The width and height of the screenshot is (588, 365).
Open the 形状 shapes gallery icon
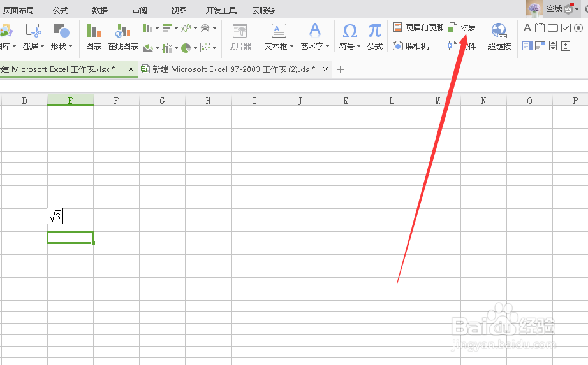coord(61,31)
